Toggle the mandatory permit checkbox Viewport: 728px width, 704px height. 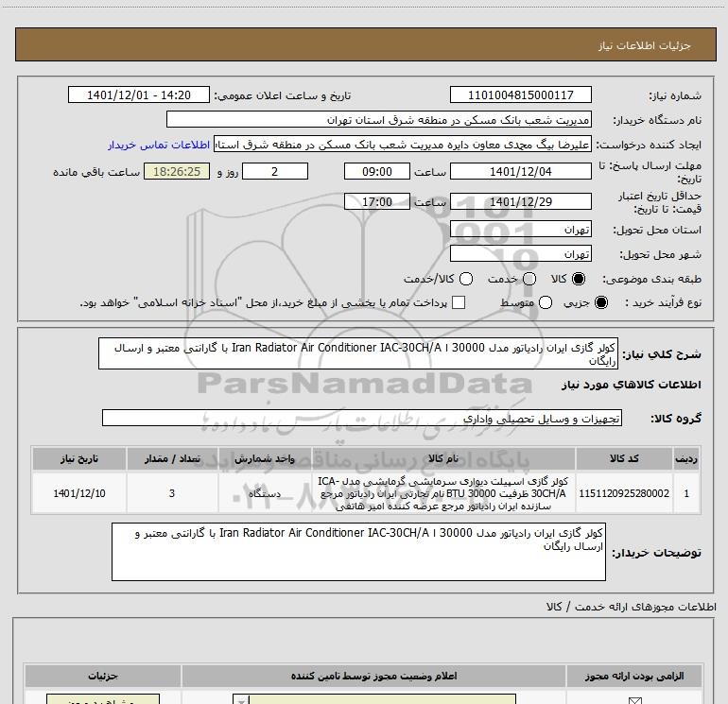coord(634,701)
